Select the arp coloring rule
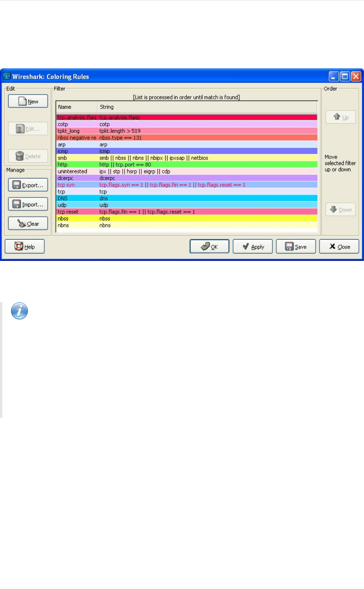This screenshot has width=364, height=589. click(x=187, y=145)
